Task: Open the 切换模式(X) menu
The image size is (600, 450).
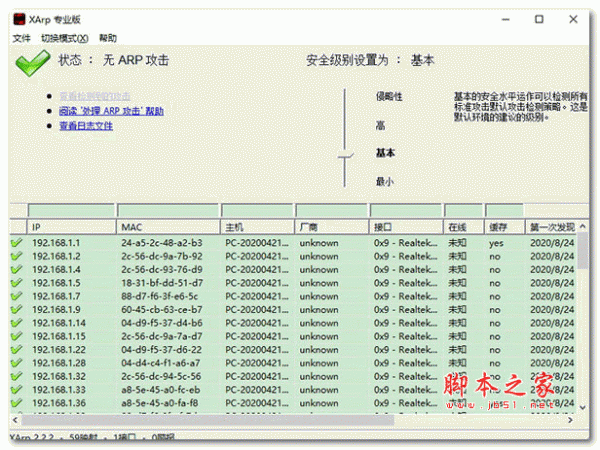Action: [64, 38]
